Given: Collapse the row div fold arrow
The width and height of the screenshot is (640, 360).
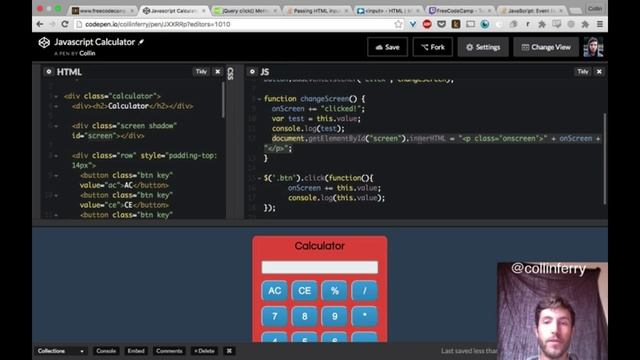Looking at the screenshot, I should tap(56, 156).
